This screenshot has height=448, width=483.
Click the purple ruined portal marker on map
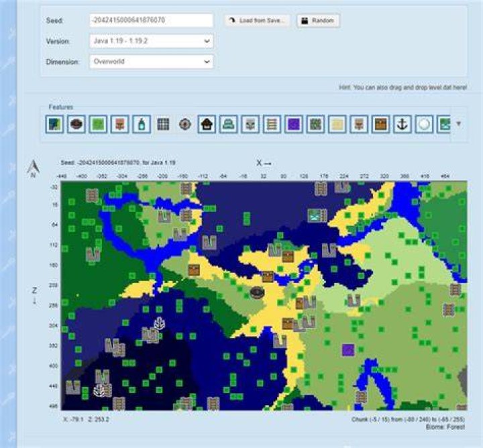pos(348,350)
